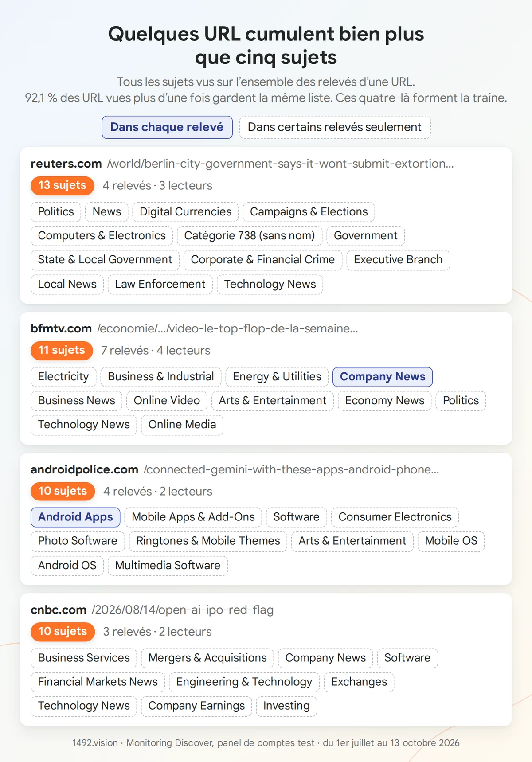Select the "Computers & Electronics" topic chip
Screen dimensions: 532x762
(x=102, y=236)
